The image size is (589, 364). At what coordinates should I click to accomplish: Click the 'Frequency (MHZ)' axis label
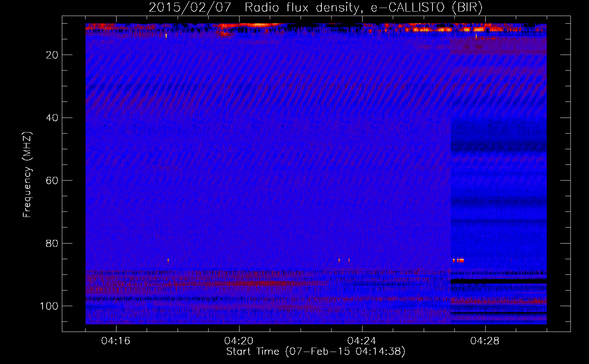[x=27, y=174]
